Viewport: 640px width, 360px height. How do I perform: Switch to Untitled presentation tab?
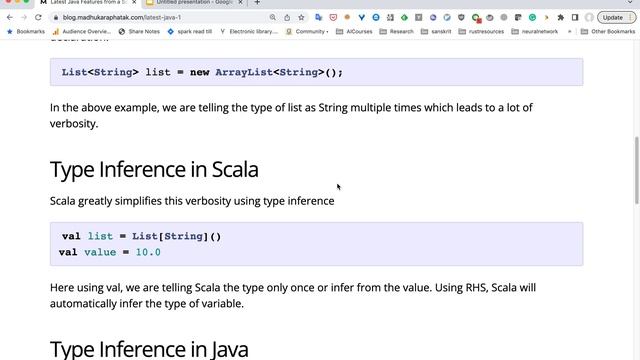[x=194, y=2]
